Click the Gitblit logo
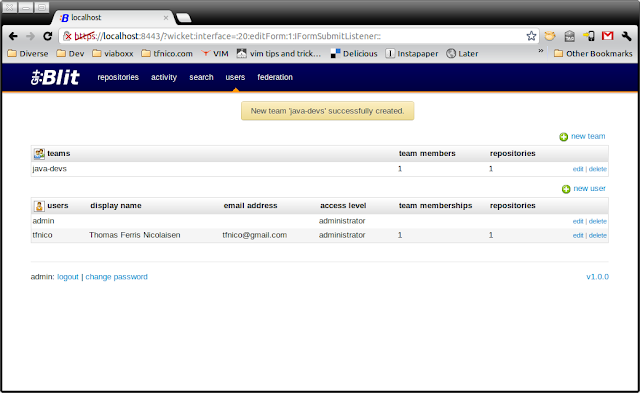This screenshot has height=393, width=640. coord(55,77)
